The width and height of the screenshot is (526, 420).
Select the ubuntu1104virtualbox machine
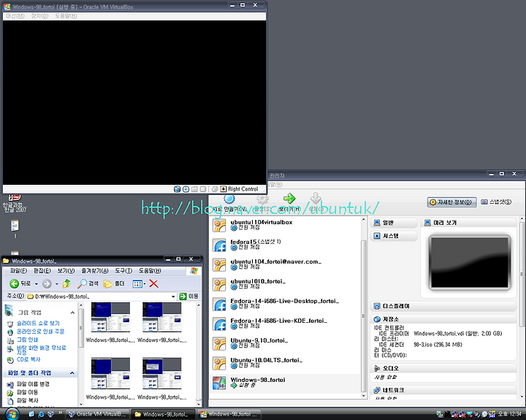click(x=285, y=225)
